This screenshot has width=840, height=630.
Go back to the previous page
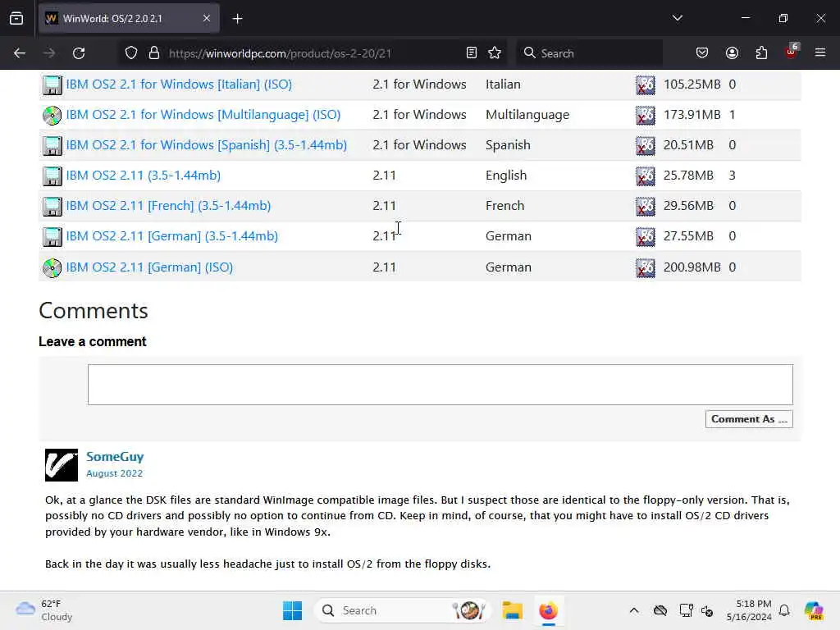point(20,53)
